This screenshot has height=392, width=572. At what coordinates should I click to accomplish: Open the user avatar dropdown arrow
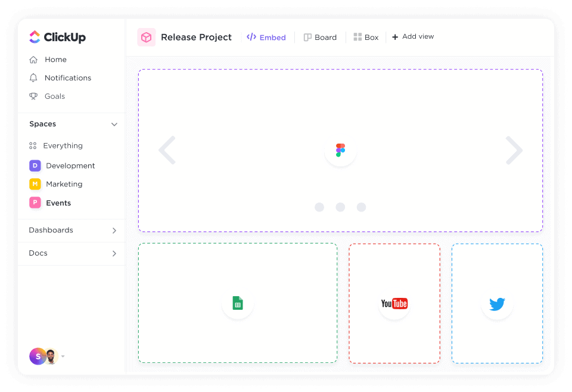[x=63, y=356]
